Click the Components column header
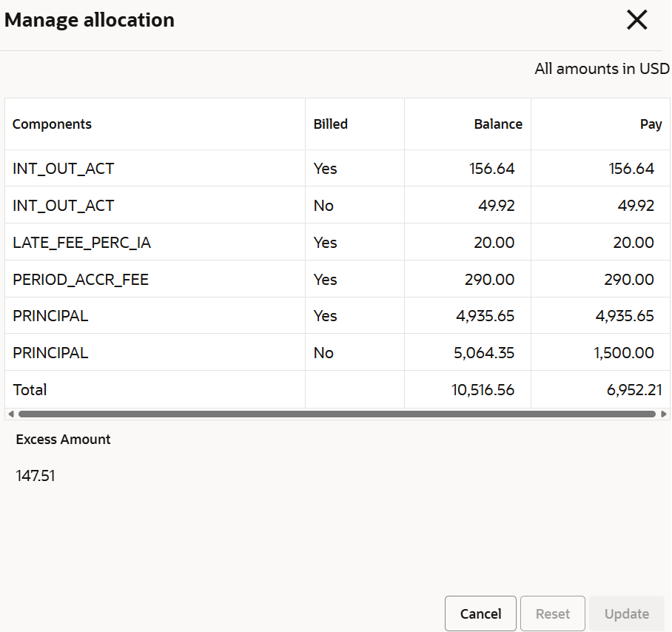Screen dimensions: 672x632 click(x=52, y=124)
